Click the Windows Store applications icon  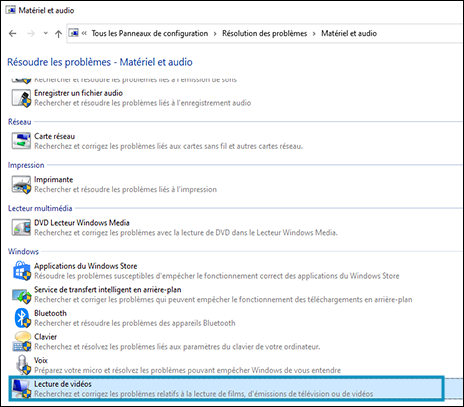[22, 271]
